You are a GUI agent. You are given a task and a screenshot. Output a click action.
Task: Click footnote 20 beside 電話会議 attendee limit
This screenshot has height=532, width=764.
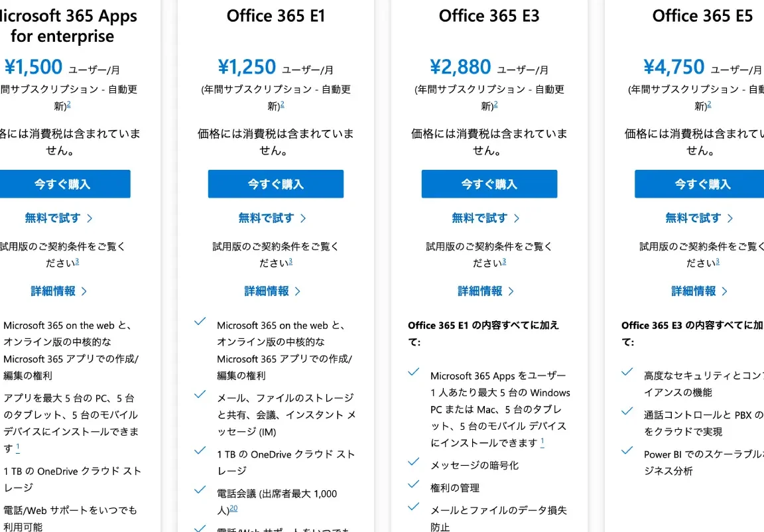233,508
